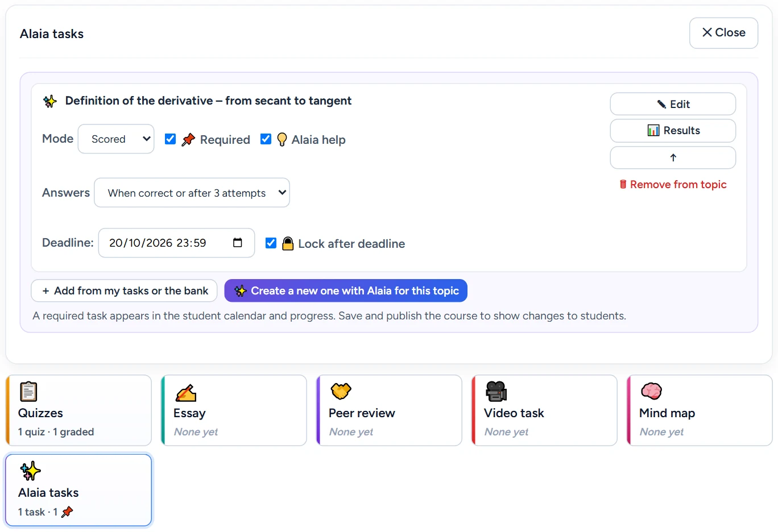
Task: Open the Mode dropdown set to Scored
Action: click(x=116, y=139)
